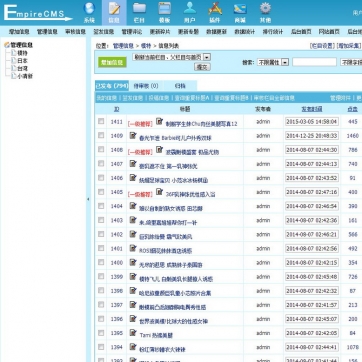Open the 栏目设置 link at top right
The image size is (362, 362).
coord(322,46)
